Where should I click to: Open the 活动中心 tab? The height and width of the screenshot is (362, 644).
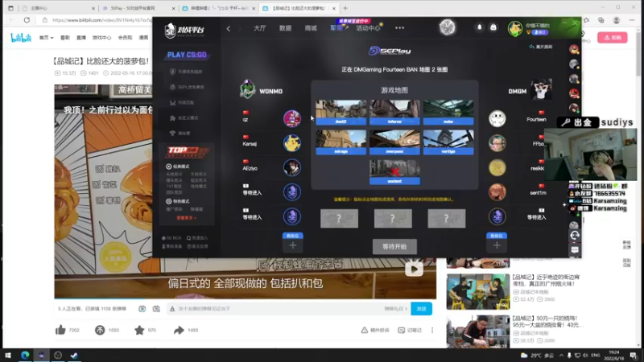point(368,28)
